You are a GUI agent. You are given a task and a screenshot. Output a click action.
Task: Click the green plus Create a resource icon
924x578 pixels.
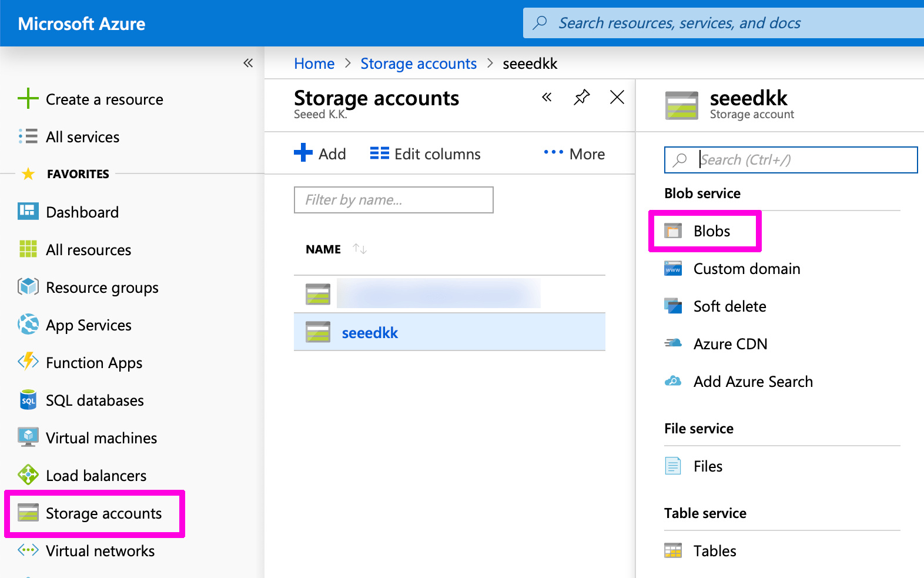pyautogui.click(x=28, y=99)
